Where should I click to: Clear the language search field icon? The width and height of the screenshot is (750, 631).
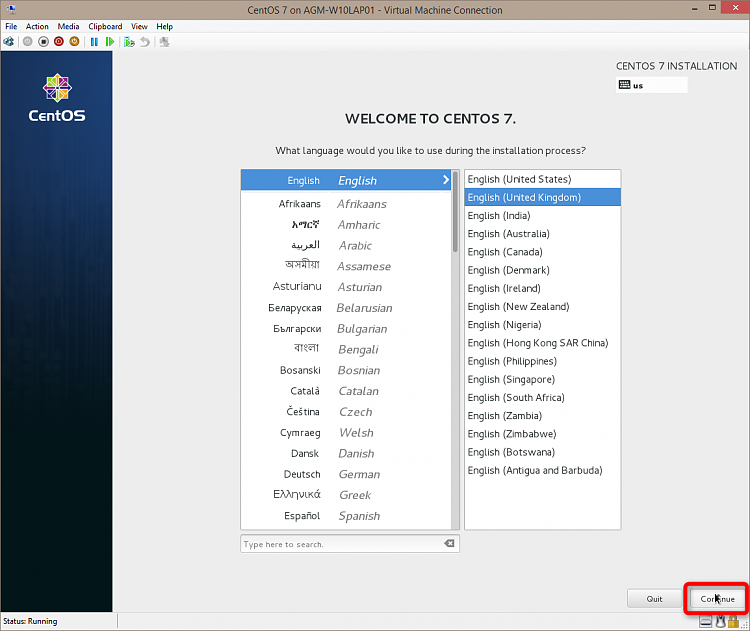coord(449,543)
